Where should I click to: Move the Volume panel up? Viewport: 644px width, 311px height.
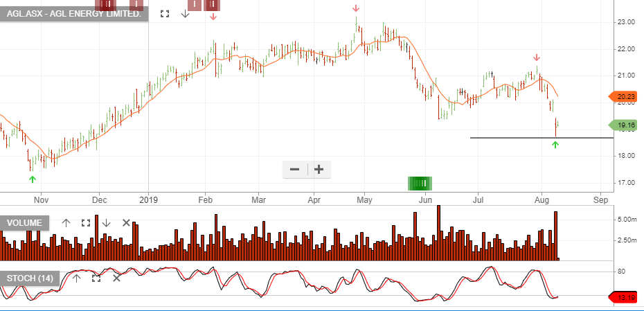[x=66, y=222]
